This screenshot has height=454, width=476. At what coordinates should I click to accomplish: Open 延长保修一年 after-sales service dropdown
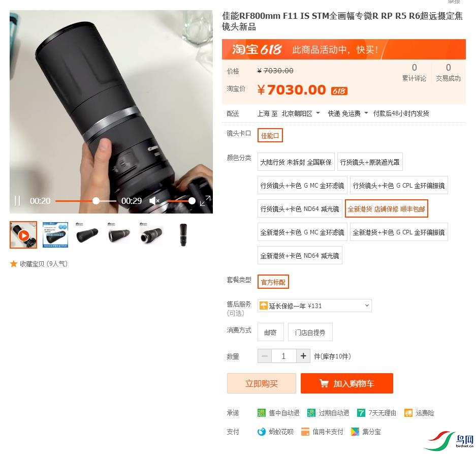pyautogui.click(x=314, y=306)
